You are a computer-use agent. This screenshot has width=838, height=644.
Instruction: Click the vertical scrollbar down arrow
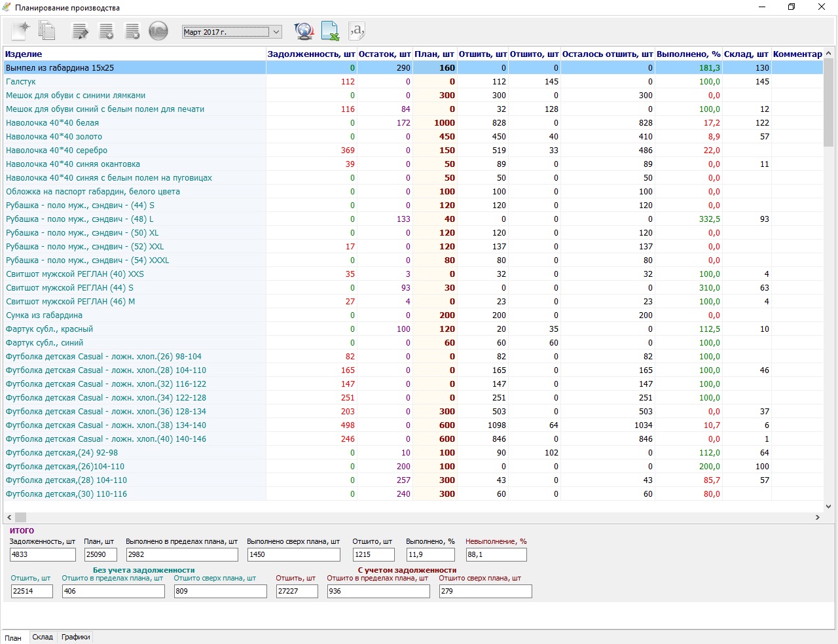click(x=828, y=506)
